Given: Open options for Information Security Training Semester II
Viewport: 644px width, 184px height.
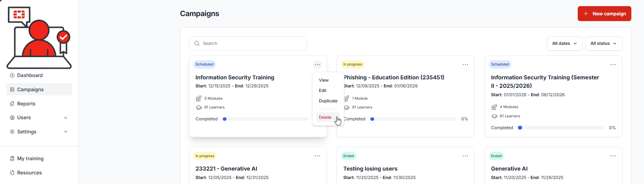Looking at the screenshot, I should coord(613,64).
